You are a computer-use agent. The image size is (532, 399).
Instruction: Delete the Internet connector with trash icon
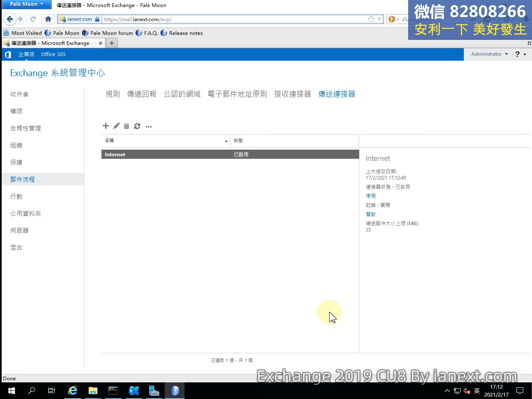[126, 126]
